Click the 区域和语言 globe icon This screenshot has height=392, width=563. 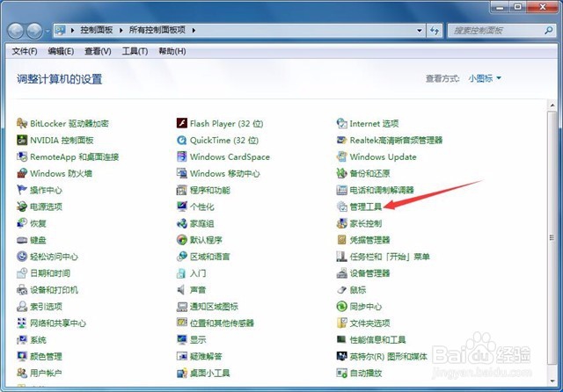[x=182, y=257]
